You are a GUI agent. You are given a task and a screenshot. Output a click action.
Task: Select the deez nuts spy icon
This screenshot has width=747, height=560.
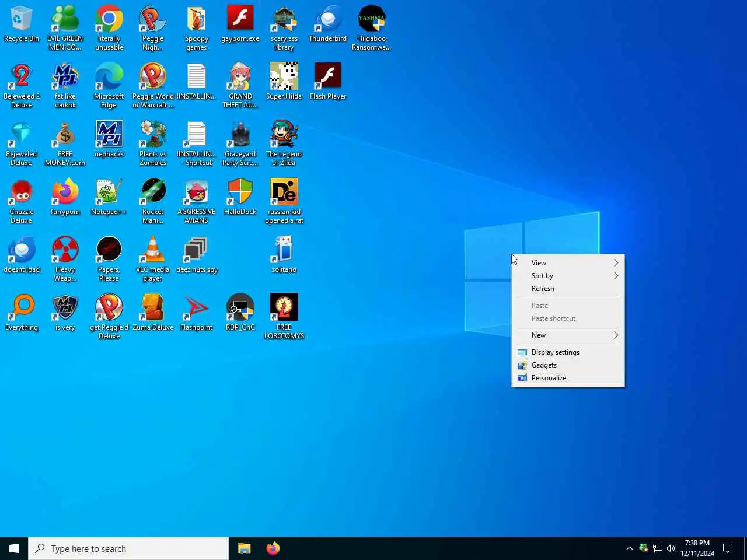pos(197,256)
